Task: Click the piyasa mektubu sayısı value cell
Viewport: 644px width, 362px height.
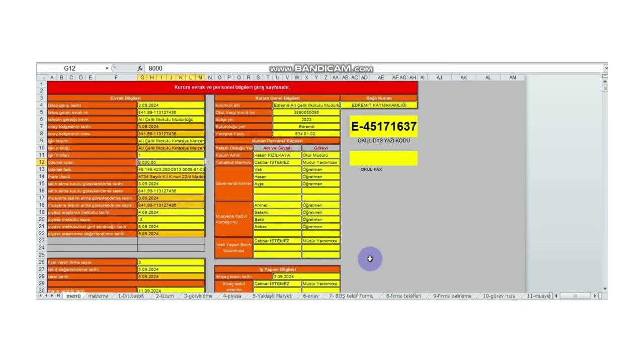Action: coord(171,219)
